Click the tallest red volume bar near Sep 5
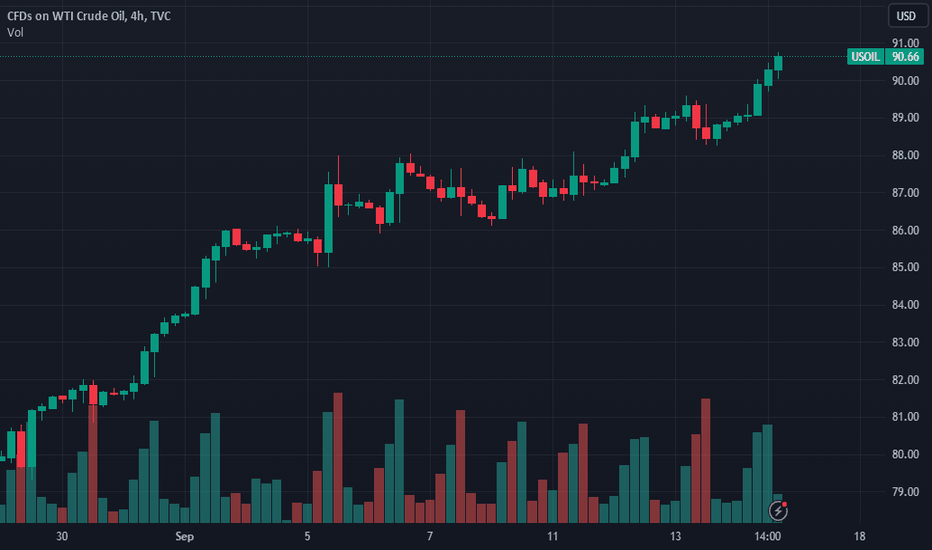Image resolution: width=932 pixels, height=550 pixels. (x=338, y=458)
